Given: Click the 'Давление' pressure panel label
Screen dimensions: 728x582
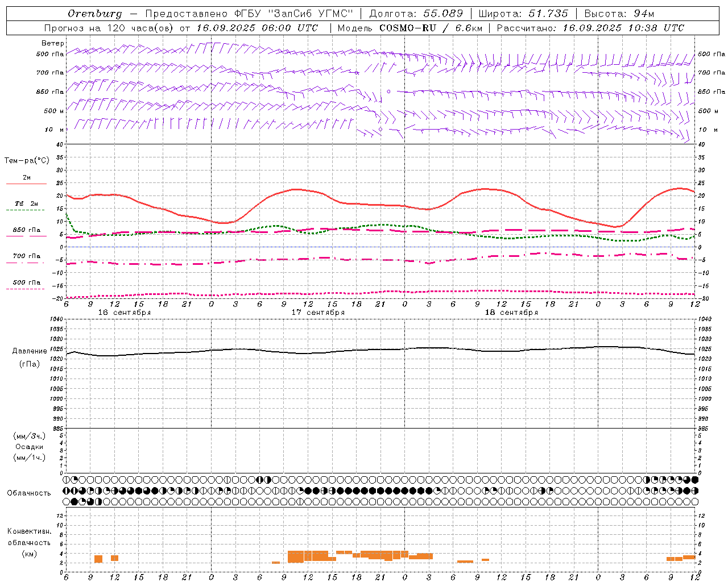Looking at the screenshot, I should point(30,351).
